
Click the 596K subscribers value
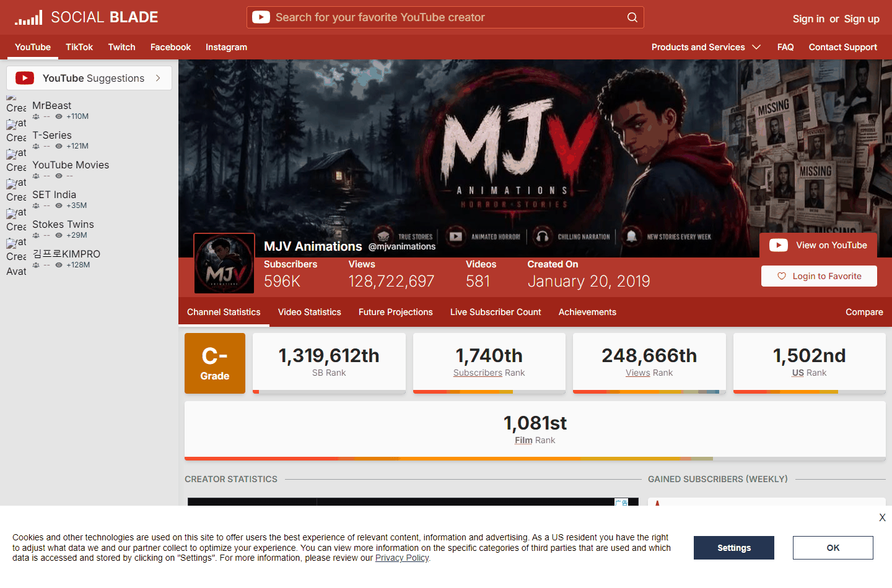click(x=282, y=281)
